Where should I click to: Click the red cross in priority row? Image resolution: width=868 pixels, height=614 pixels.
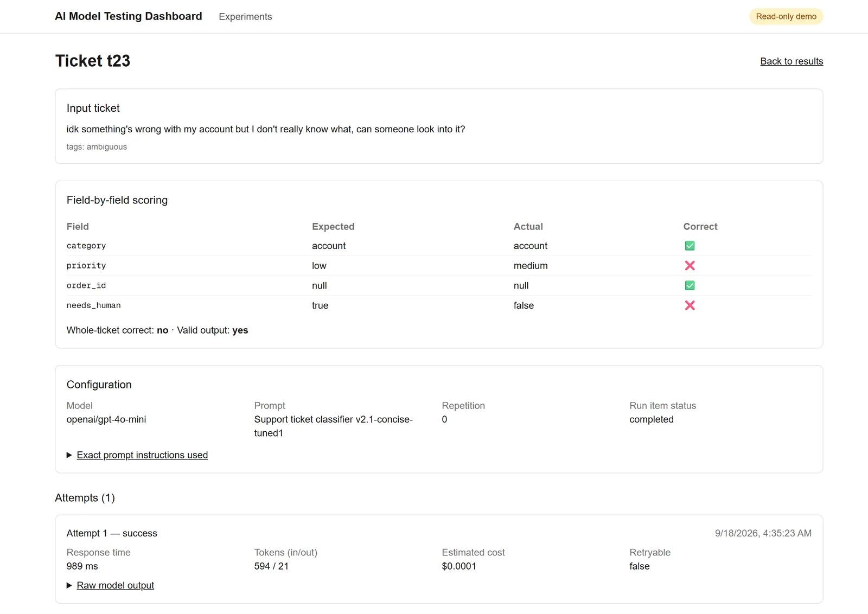tap(690, 266)
